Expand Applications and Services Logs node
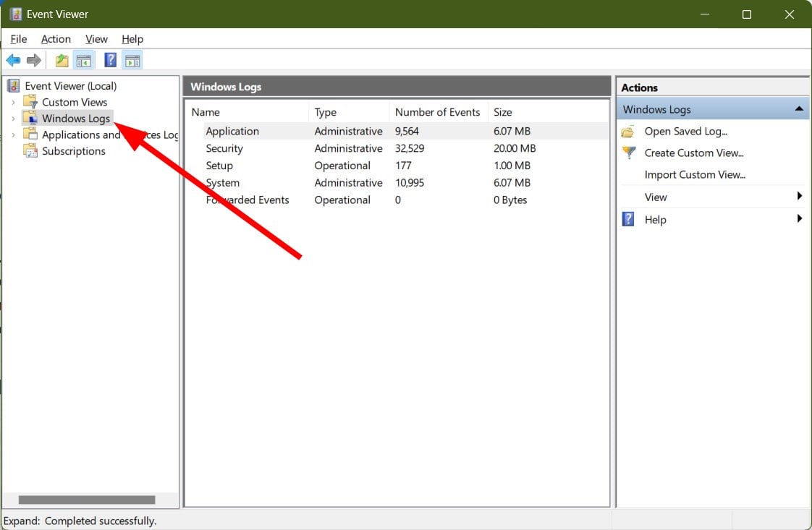 click(13, 135)
